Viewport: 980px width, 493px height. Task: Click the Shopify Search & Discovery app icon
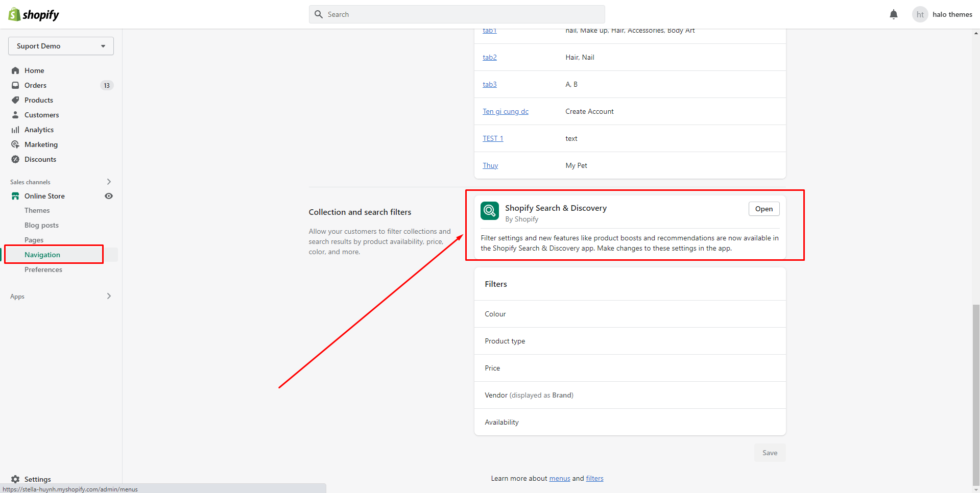coord(489,210)
